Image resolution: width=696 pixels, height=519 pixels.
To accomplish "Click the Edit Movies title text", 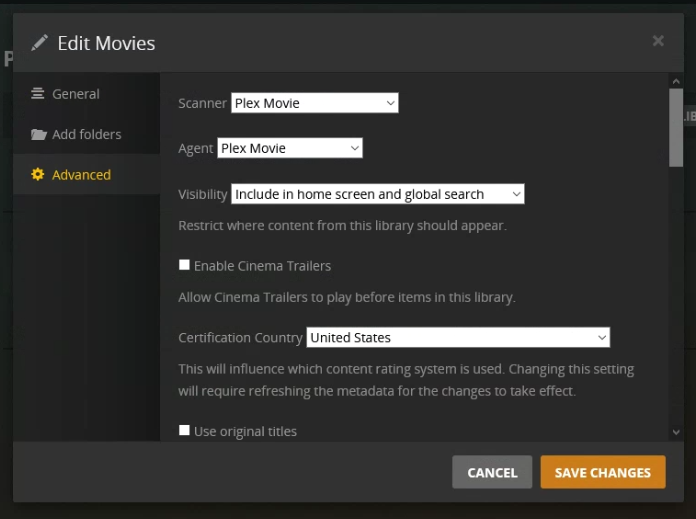I will click(107, 44).
